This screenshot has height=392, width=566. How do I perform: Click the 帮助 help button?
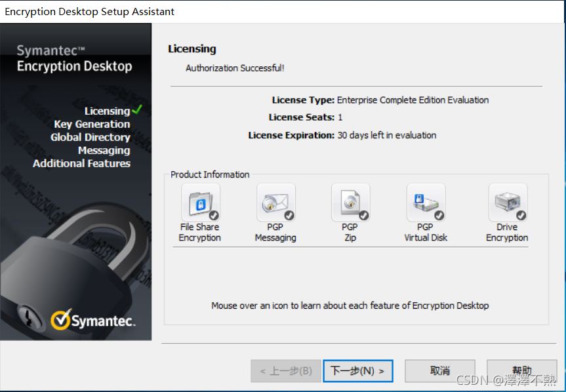coord(521,371)
